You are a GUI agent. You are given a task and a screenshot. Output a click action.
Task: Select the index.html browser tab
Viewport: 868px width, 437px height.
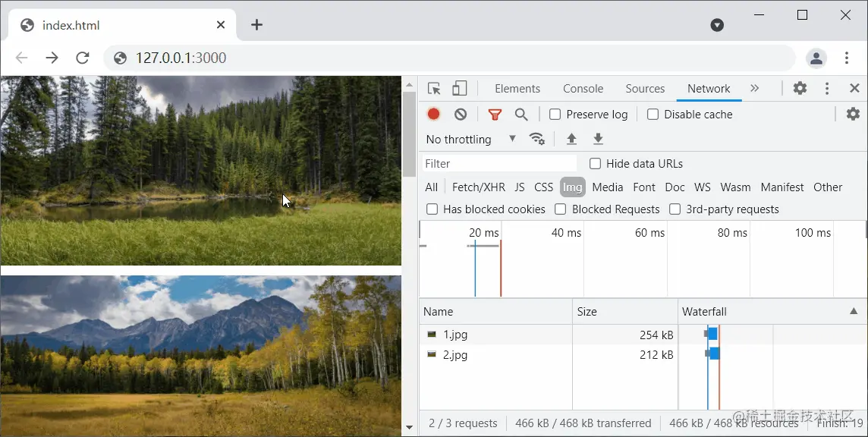(x=123, y=25)
